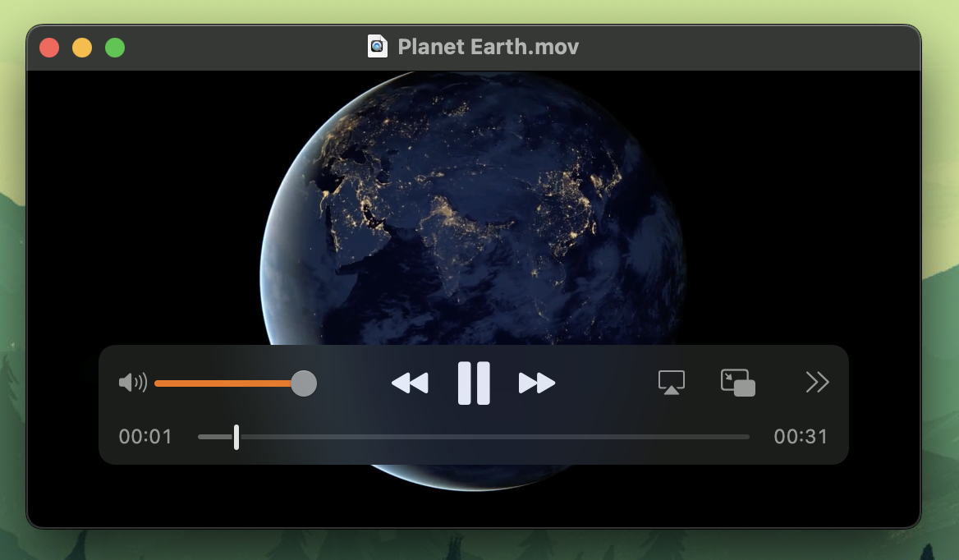
Task: Rewind the video playback
Action: pyautogui.click(x=410, y=383)
